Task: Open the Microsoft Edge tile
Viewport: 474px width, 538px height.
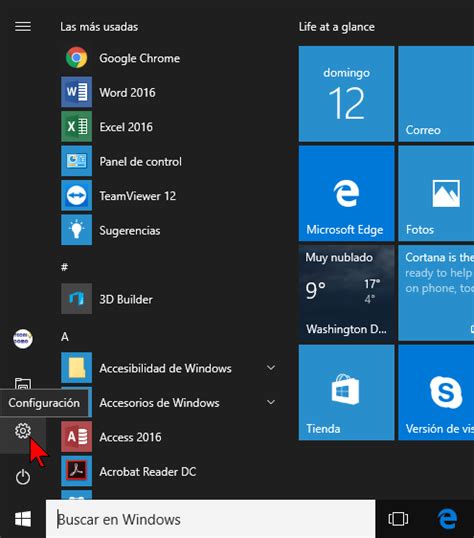Action: (346, 193)
